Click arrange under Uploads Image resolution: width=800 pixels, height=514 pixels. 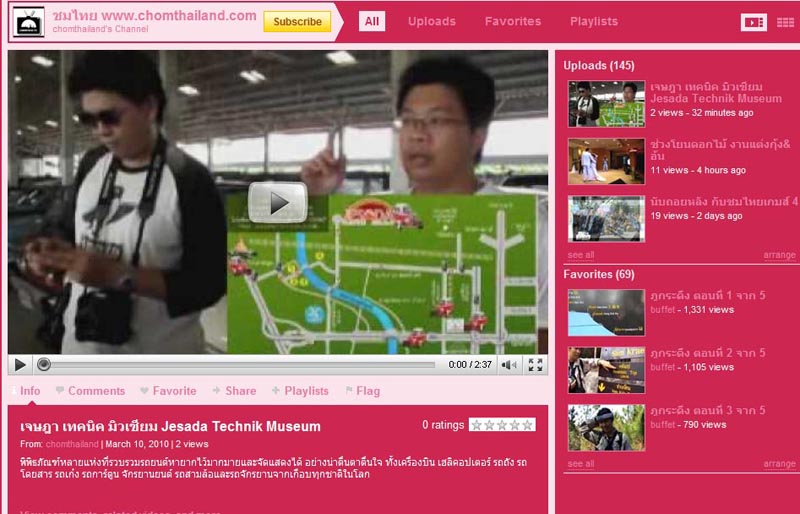click(x=779, y=255)
